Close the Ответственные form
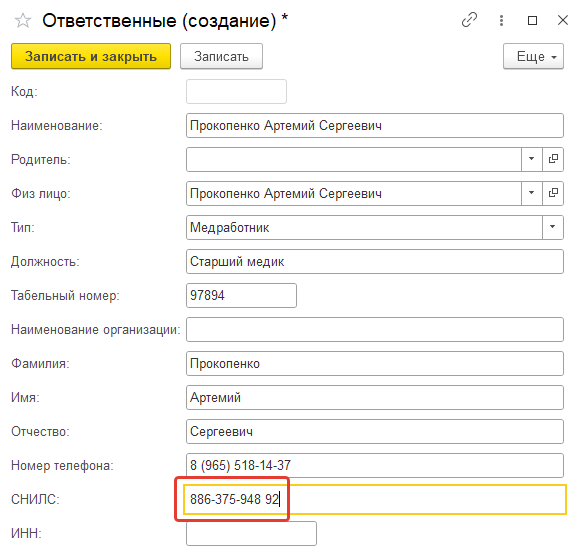The height and width of the screenshot is (558, 582). (x=563, y=20)
